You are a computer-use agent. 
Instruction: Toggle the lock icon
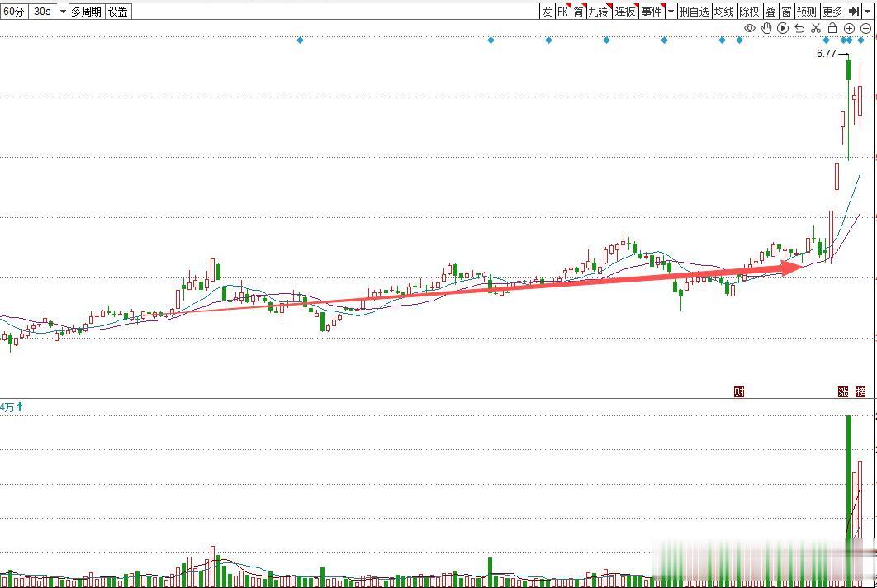[x=832, y=28]
